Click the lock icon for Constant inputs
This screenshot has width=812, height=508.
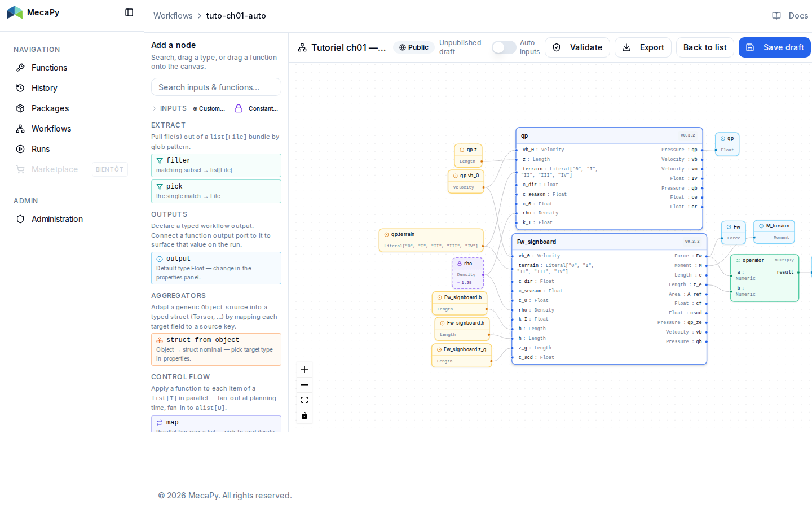click(x=239, y=108)
